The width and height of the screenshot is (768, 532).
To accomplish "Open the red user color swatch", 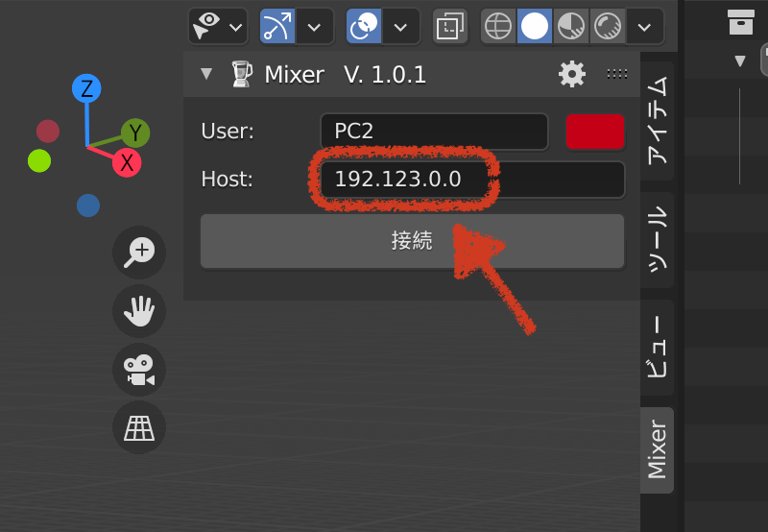I will pos(595,132).
